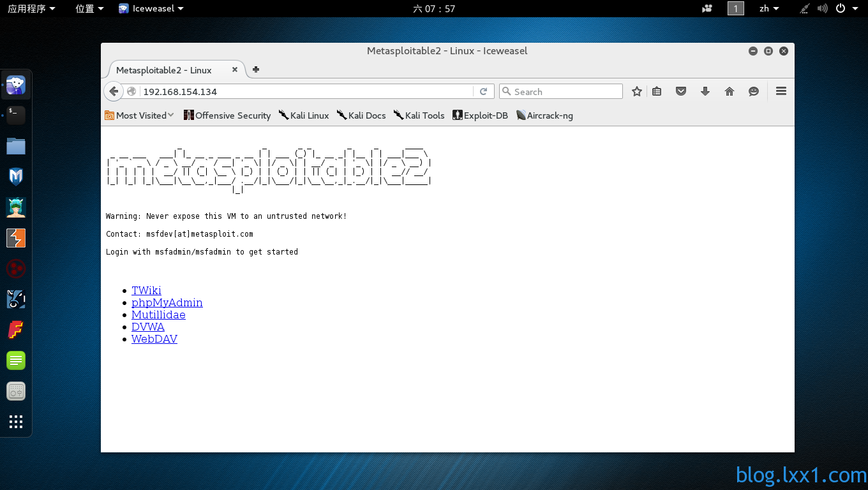Screen dimensions: 868x490
Task: Open workspace indicator 1
Action: point(736,8)
